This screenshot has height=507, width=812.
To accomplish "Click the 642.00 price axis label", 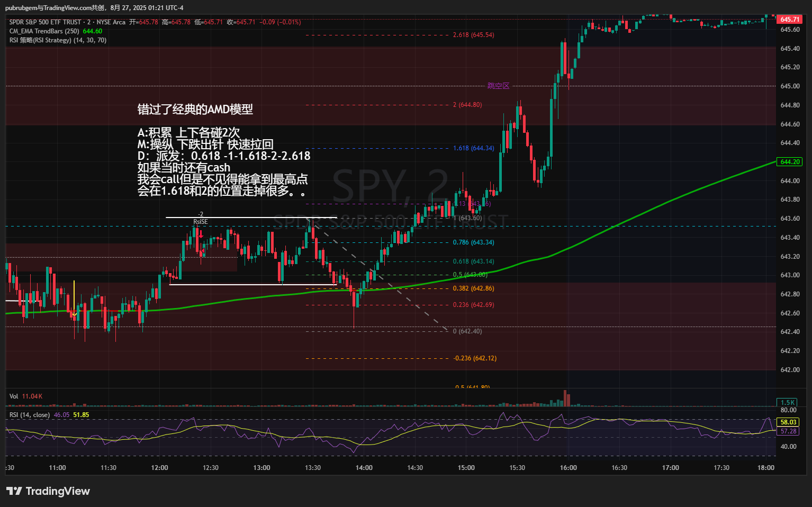I will pyautogui.click(x=790, y=370).
